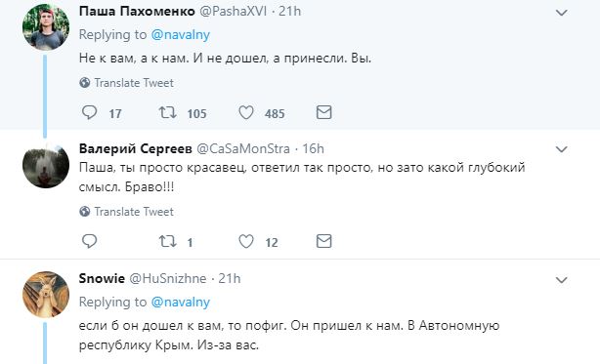This screenshot has height=364, width=600.
Task: Reply to Паша Пахоменко's tweet
Action: (x=90, y=112)
